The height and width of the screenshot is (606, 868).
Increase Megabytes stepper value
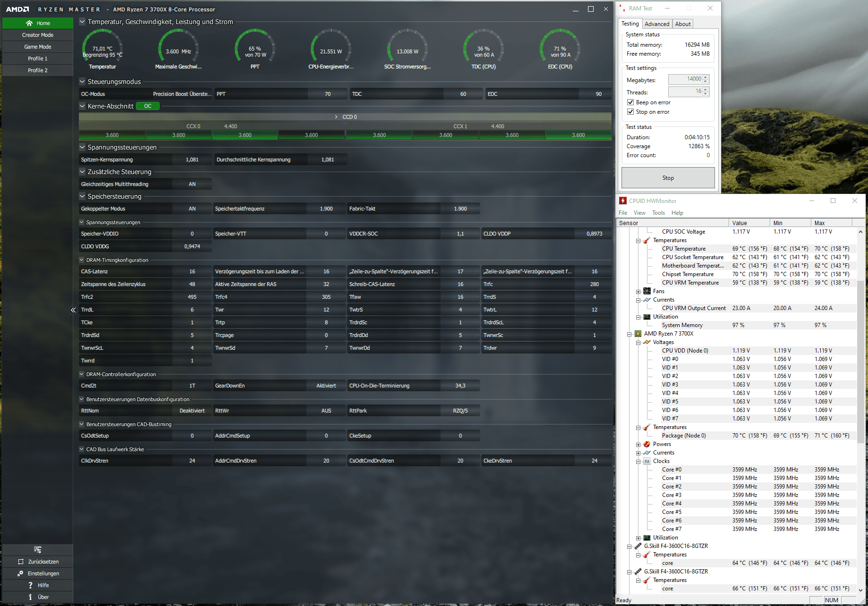click(706, 77)
